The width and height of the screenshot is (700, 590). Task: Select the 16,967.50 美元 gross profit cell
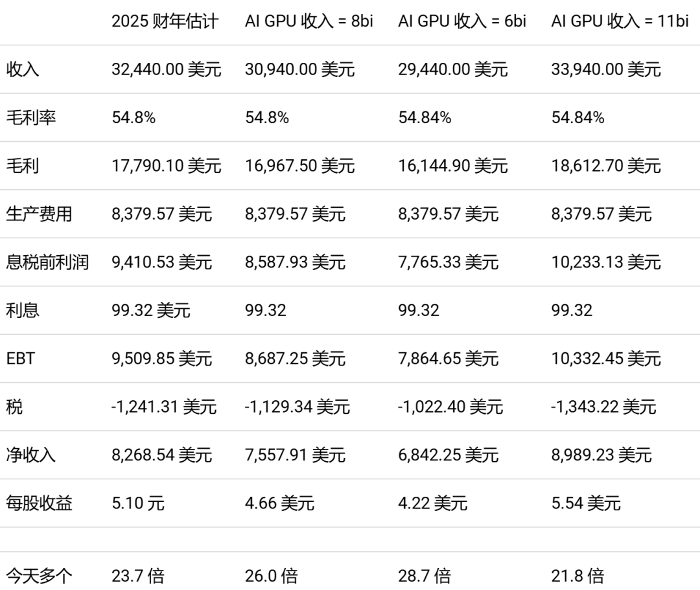[299, 165]
